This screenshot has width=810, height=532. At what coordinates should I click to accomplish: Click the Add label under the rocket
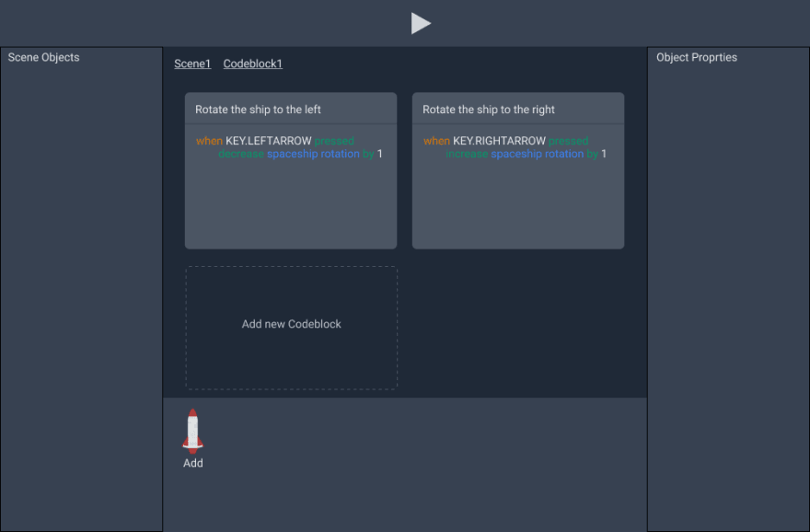point(192,463)
